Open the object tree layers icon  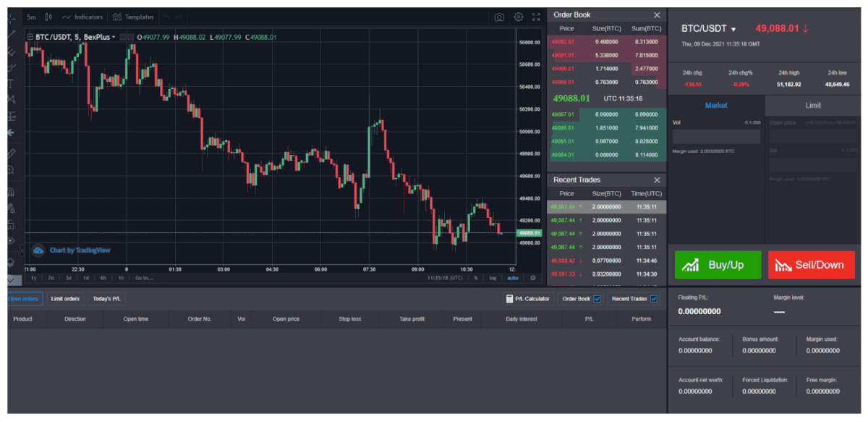point(11,261)
